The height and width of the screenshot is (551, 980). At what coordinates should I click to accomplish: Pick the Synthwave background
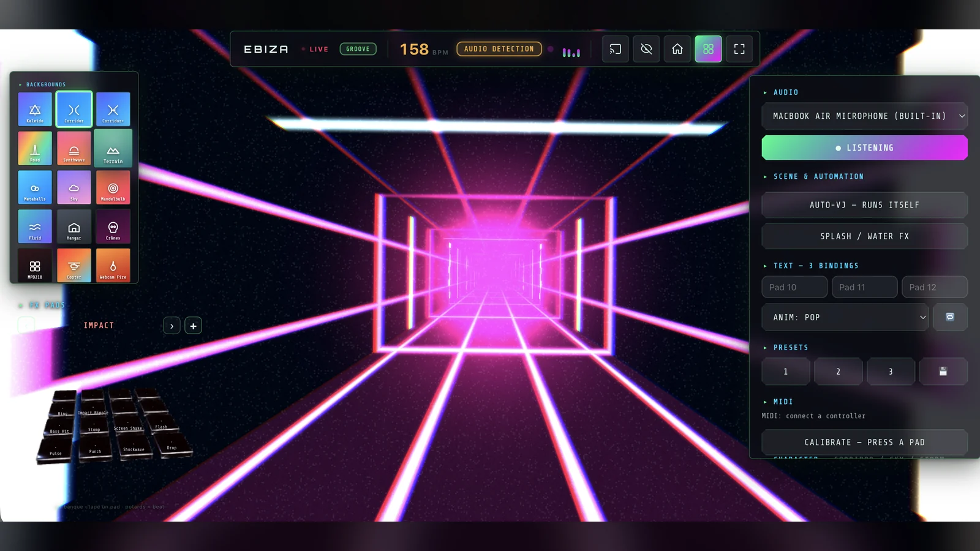pos(74,148)
